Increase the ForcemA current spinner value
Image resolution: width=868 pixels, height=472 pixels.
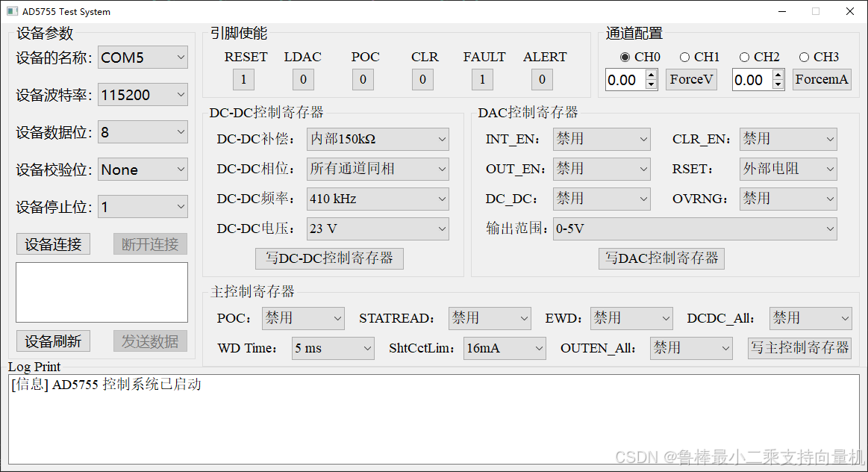778,75
